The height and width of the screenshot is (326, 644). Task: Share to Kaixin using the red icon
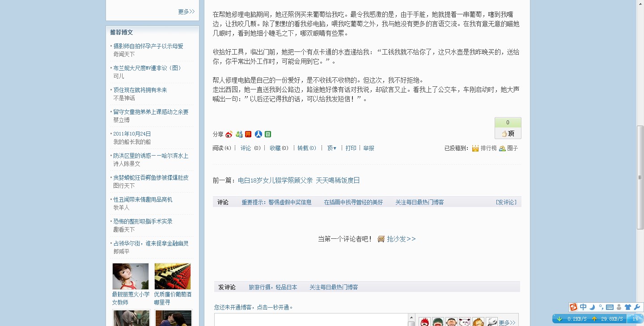click(x=249, y=134)
